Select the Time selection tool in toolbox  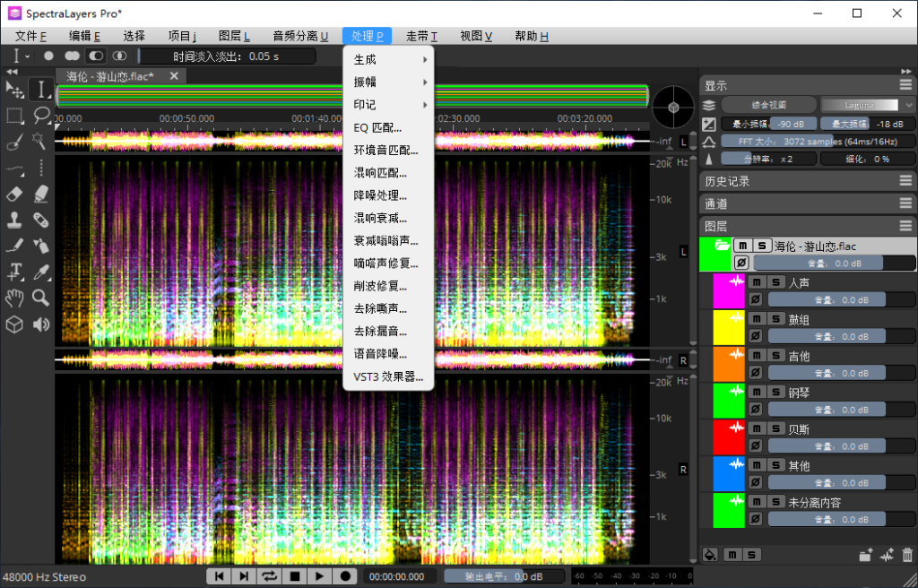pos(41,90)
